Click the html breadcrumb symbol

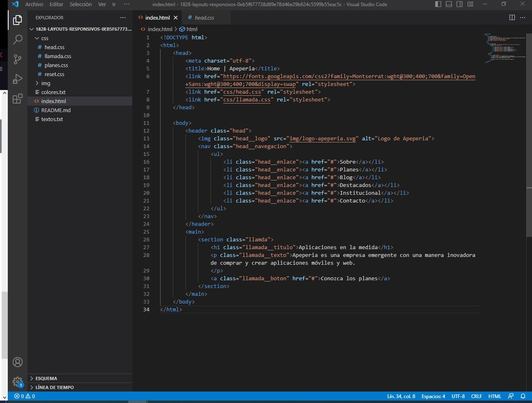click(x=188, y=29)
